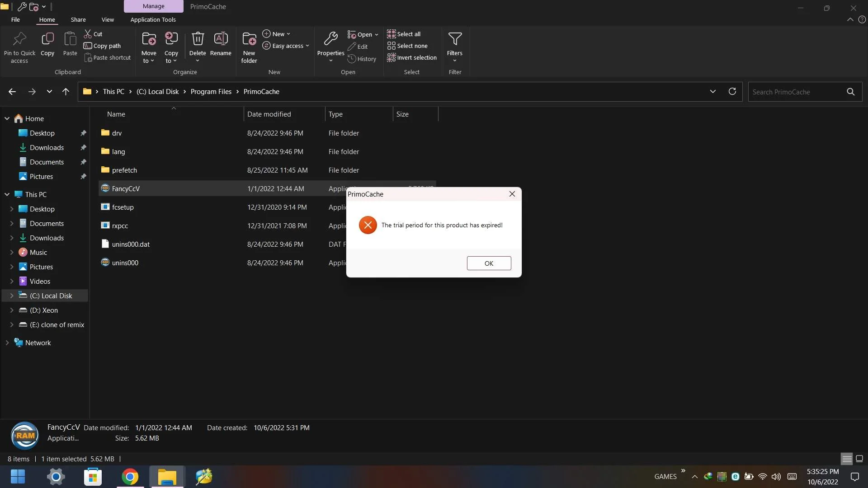Click the Pin to Quick access icon
This screenshot has height=488, width=868.
tap(19, 39)
